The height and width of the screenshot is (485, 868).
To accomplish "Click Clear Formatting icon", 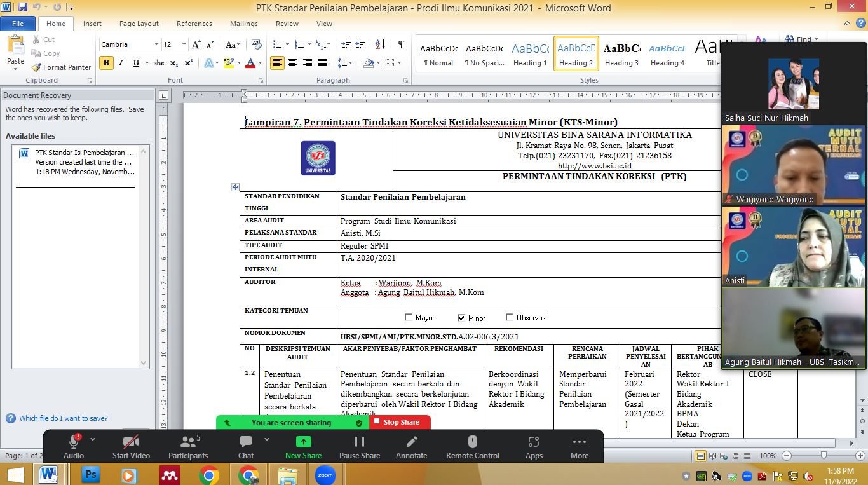I will 257,44.
